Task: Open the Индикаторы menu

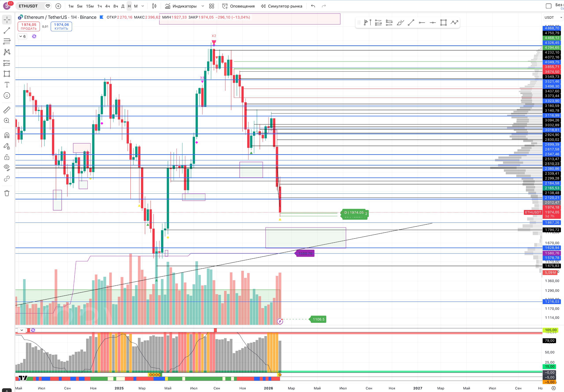Action: pos(181,6)
